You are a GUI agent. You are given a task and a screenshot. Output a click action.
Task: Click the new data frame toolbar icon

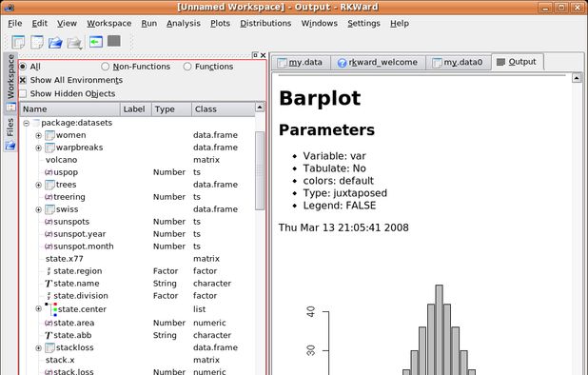coord(18,42)
